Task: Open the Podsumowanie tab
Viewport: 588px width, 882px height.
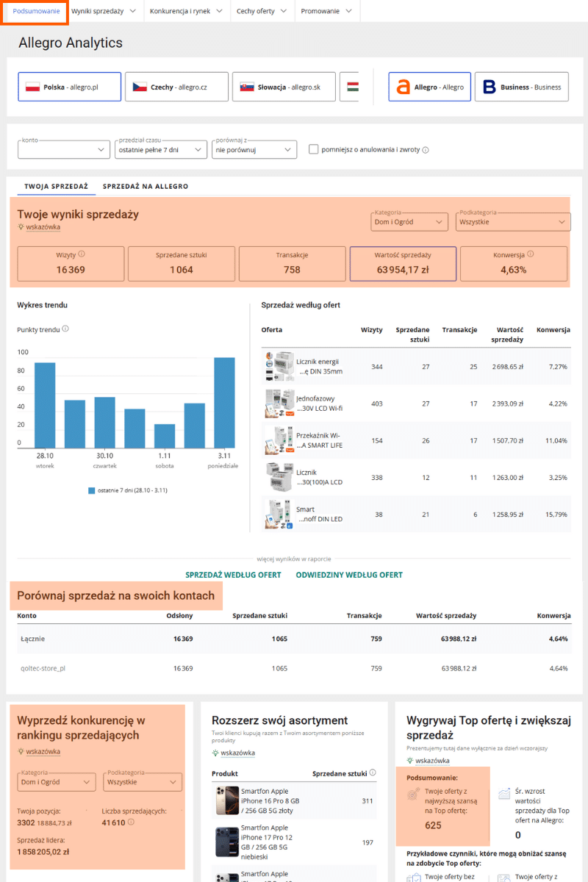Action: [36, 12]
